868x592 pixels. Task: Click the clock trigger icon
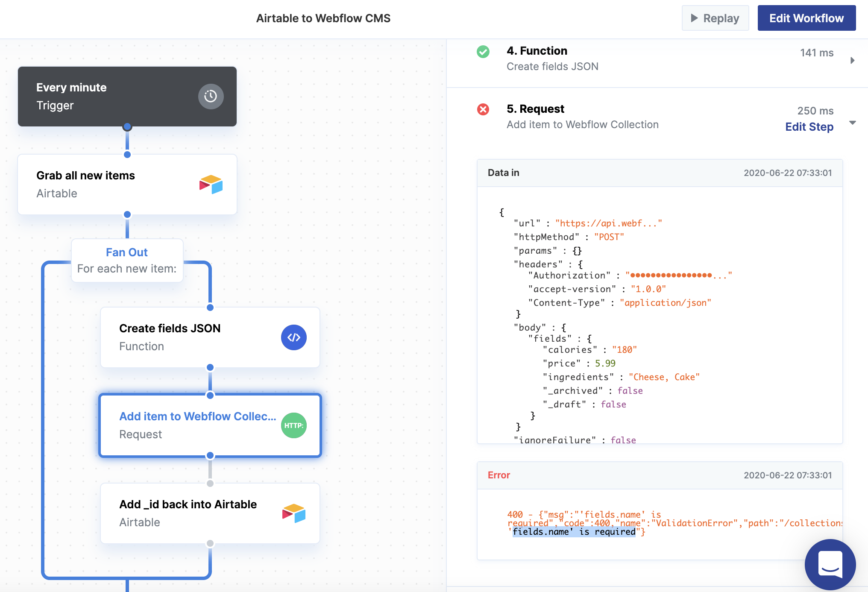click(x=211, y=97)
